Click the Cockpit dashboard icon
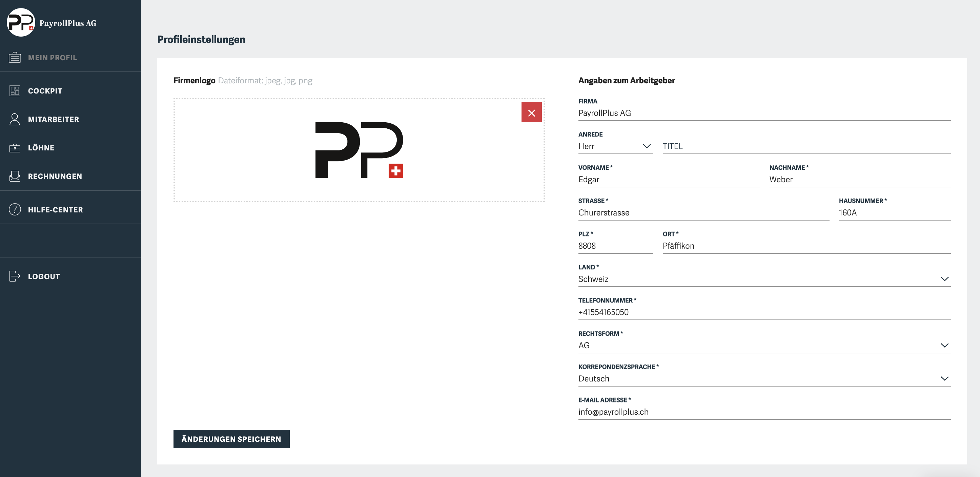Image resolution: width=980 pixels, height=477 pixels. click(15, 91)
